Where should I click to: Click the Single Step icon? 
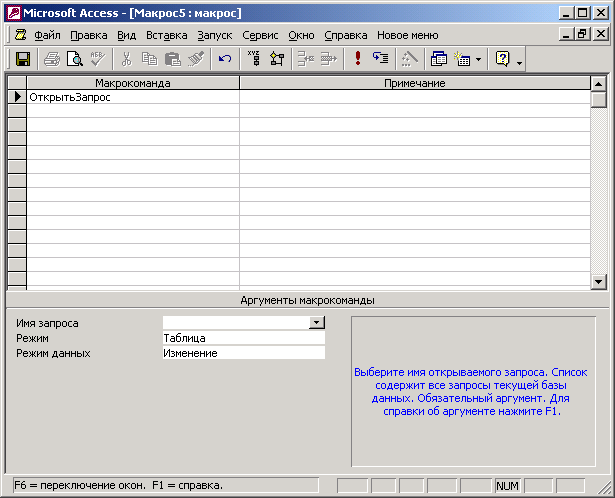tap(380, 59)
